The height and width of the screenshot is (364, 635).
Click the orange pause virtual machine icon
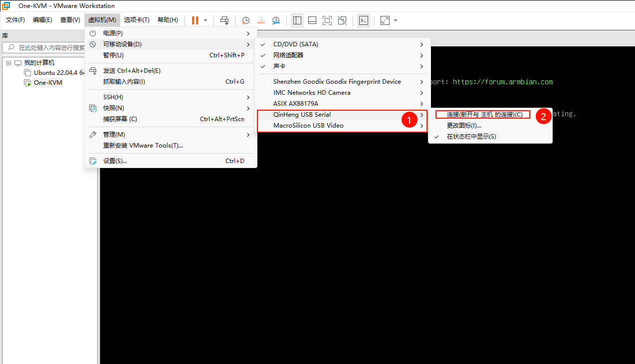pos(195,20)
